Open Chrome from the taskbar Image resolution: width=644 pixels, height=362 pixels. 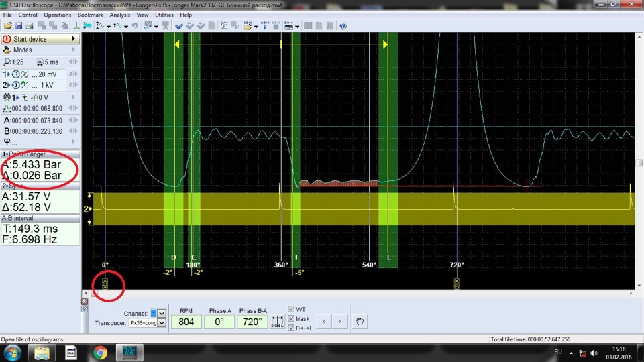[100, 352]
